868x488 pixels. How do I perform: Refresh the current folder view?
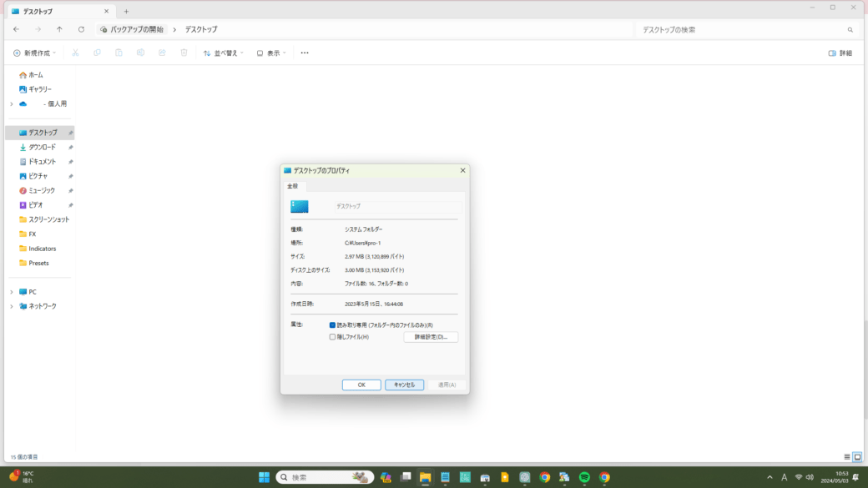pyautogui.click(x=82, y=29)
